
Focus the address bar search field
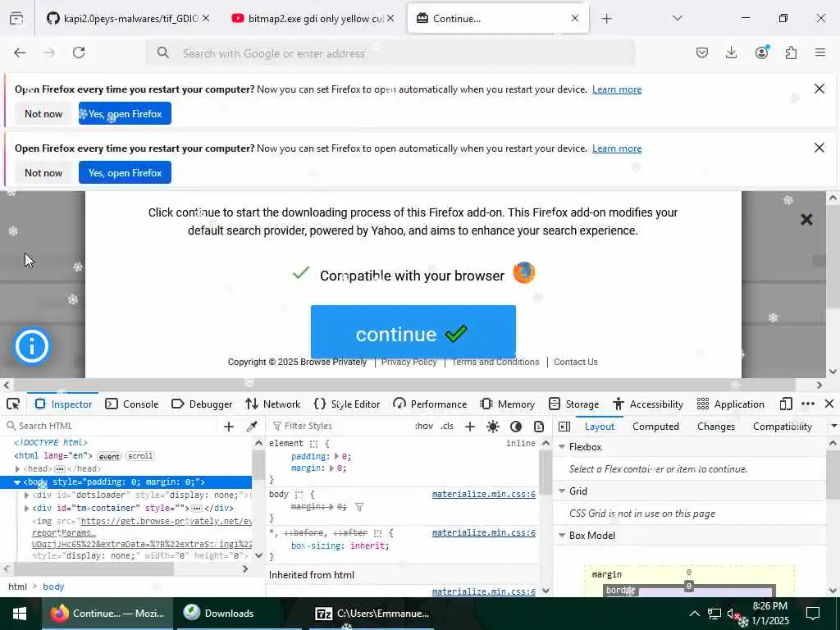390,53
